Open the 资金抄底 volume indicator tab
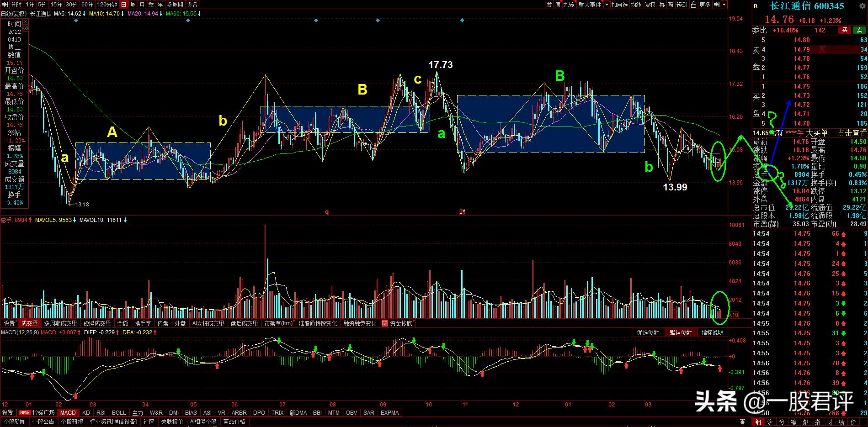 (x=398, y=323)
